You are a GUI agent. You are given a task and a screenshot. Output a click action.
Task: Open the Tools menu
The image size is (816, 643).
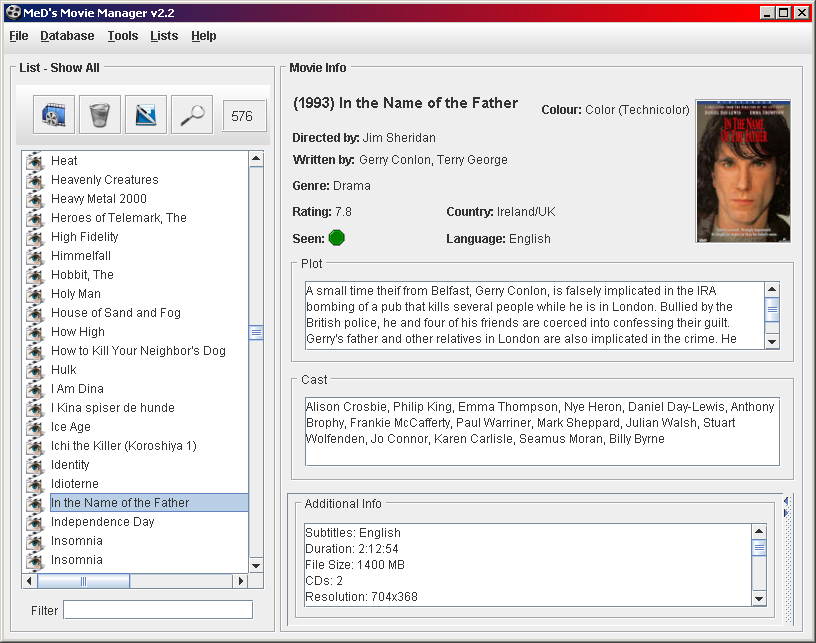123,36
